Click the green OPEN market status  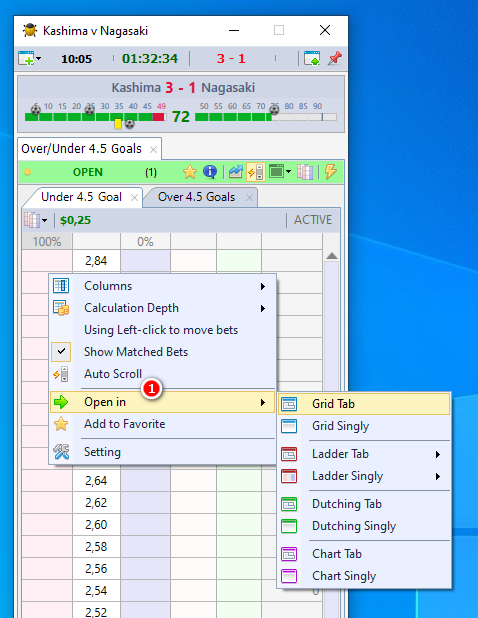(x=87, y=172)
